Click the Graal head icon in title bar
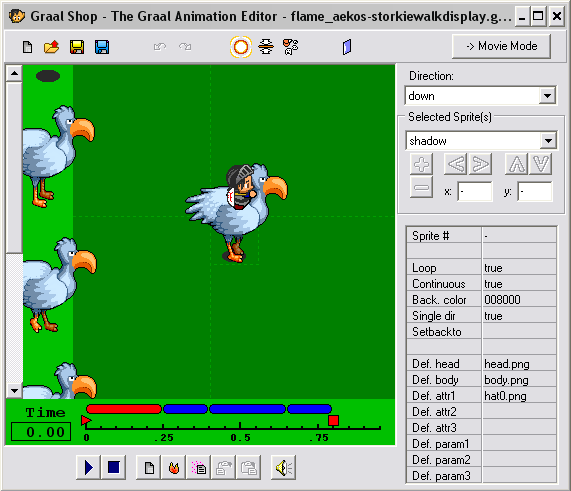The width and height of the screenshot is (571, 491). 16,16
